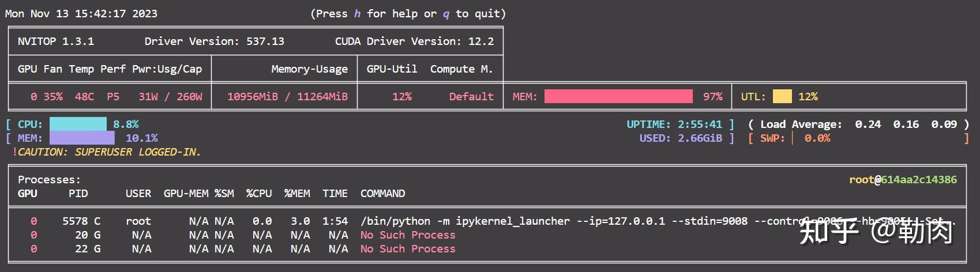The height and width of the screenshot is (272, 980).
Task: Click the pink GPU memory usage bar
Action: pos(618,96)
